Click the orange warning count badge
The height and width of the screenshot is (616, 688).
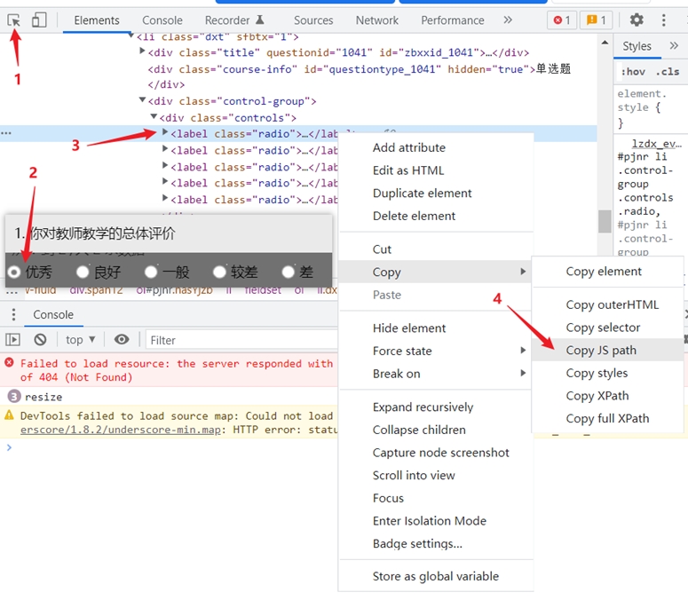point(597,20)
